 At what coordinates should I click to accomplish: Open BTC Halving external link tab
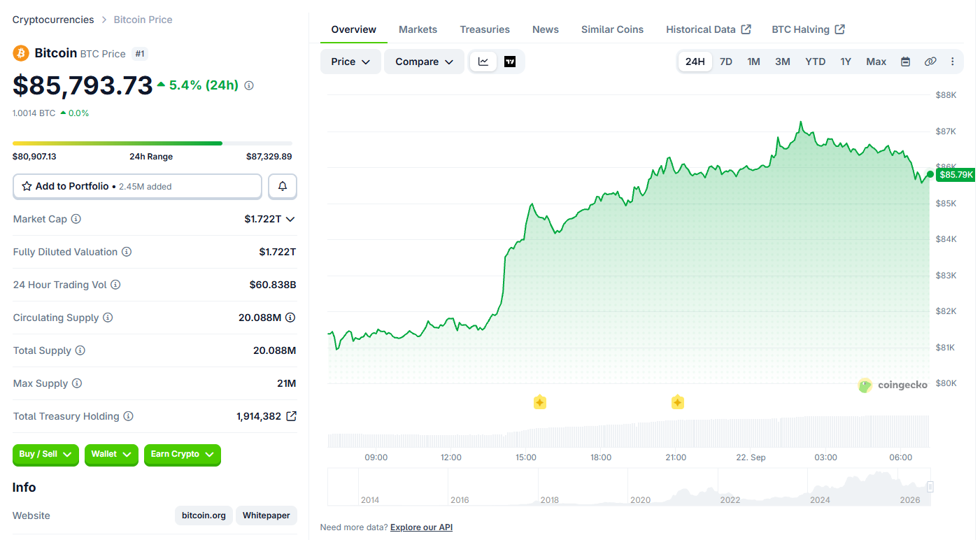tap(808, 29)
